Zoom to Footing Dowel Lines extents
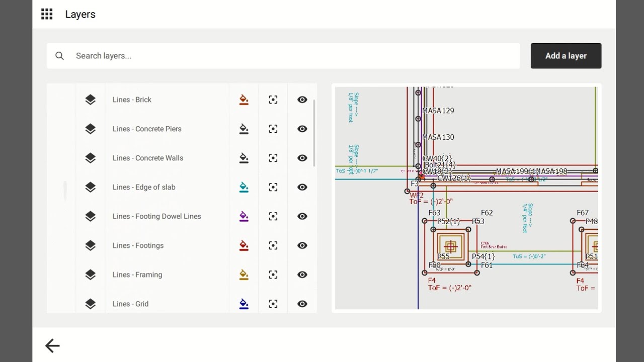Screen dimensions: 644x362 [x=273, y=216]
